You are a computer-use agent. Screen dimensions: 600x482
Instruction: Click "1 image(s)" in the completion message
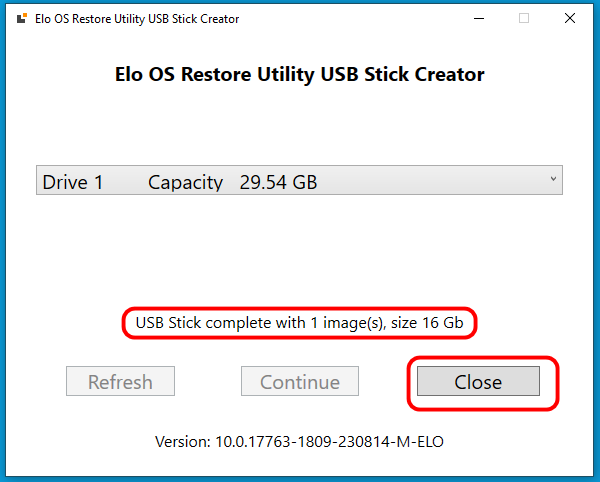pyautogui.click(x=347, y=323)
